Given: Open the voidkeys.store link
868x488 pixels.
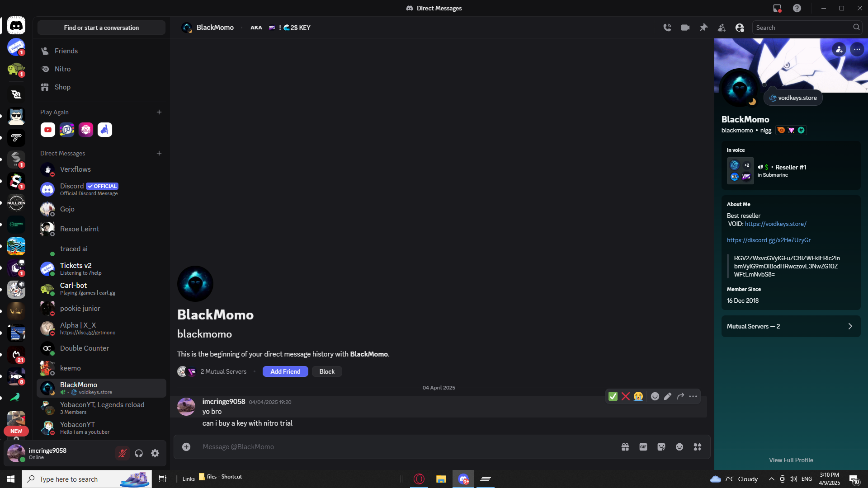Looking at the screenshot, I should coord(776,224).
